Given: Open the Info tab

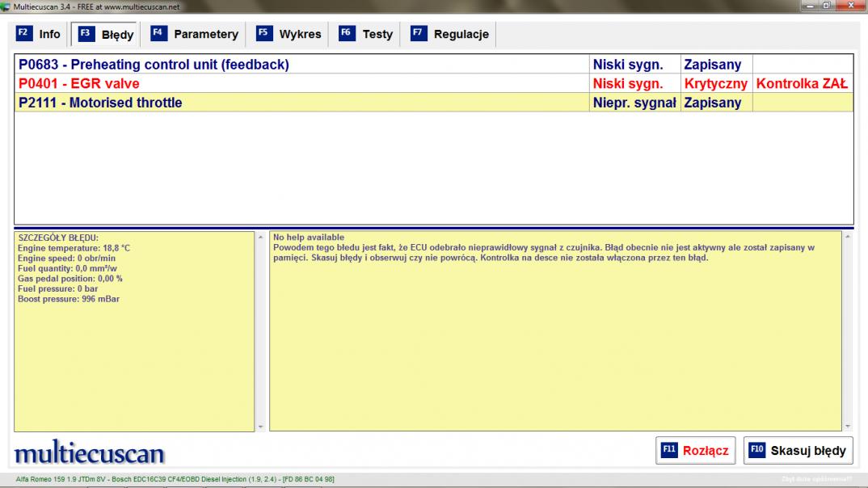Looking at the screenshot, I should (38, 34).
